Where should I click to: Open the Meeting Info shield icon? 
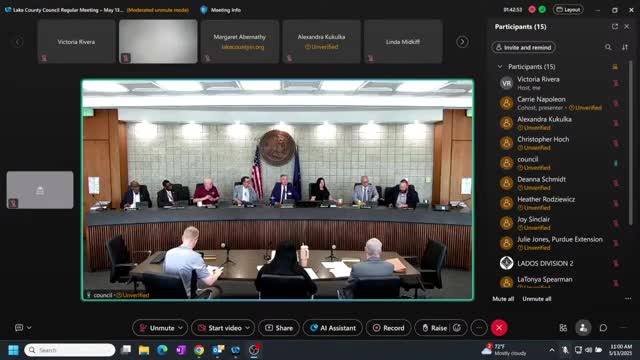coord(204,10)
